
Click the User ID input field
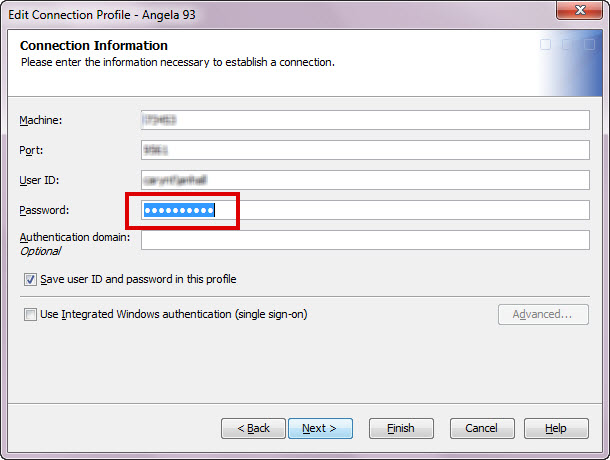[365, 180]
